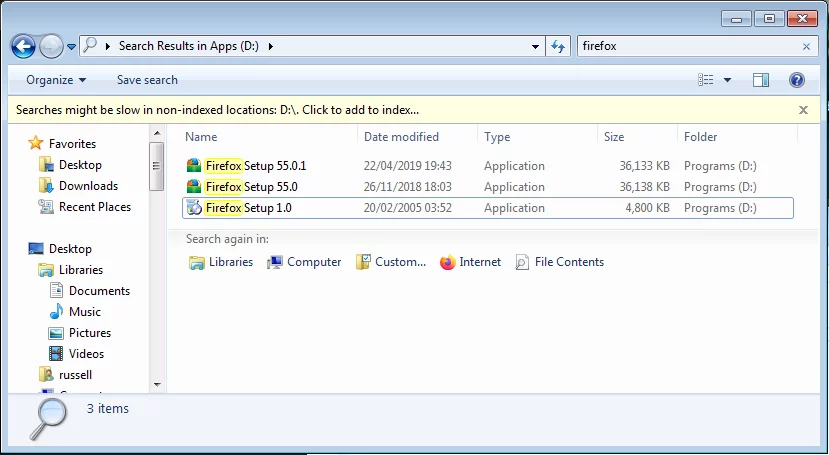Toggle the preview pane icon
829x455 pixels.
tap(761, 80)
